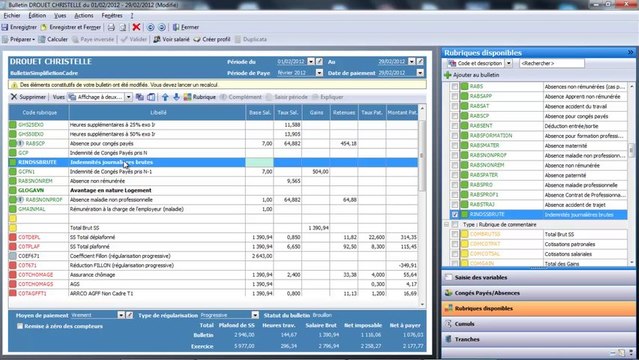Open the Vues menu in menu bar

(60, 15)
